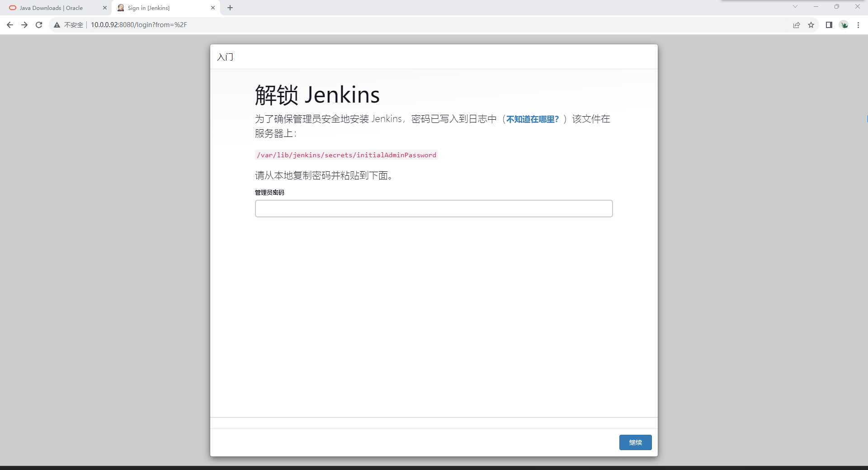Image resolution: width=868 pixels, height=470 pixels.
Task: Open the Chrome three-dot menu
Action: coord(858,25)
